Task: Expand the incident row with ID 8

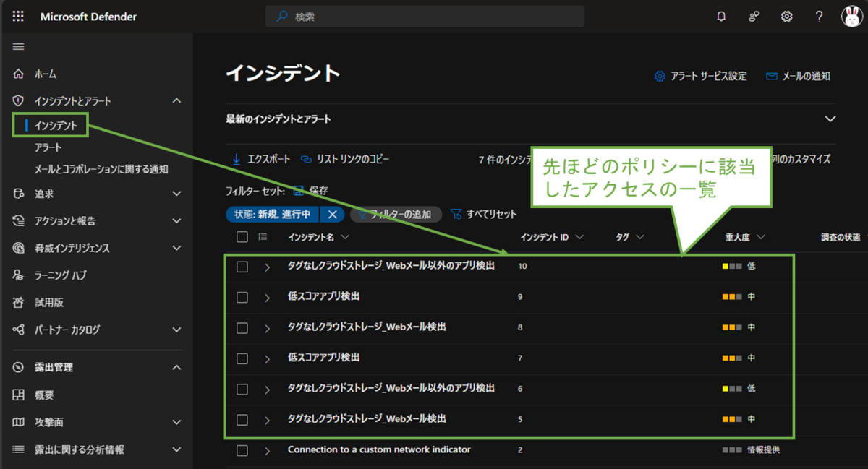Action: pyautogui.click(x=267, y=328)
